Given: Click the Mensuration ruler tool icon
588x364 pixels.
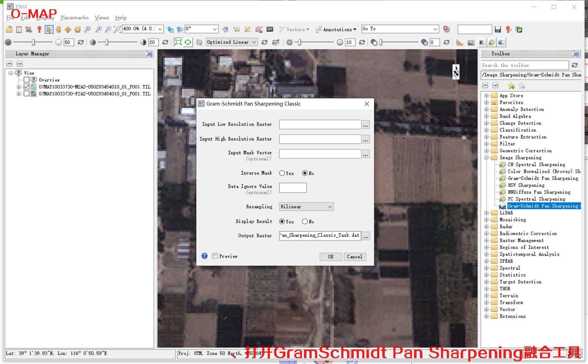Looking at the screenshot, I should coord(460,42).
